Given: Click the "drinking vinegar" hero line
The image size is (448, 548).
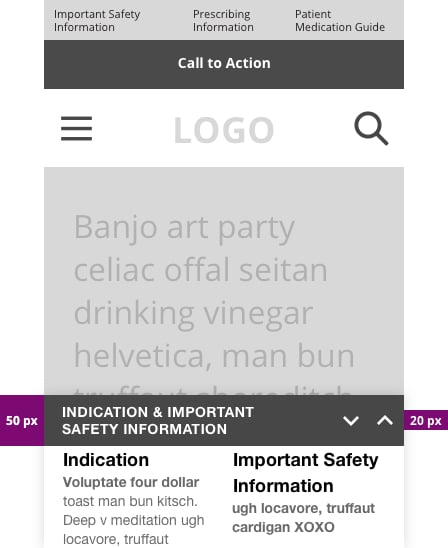Looking at the screenshot, I should 193,313.
